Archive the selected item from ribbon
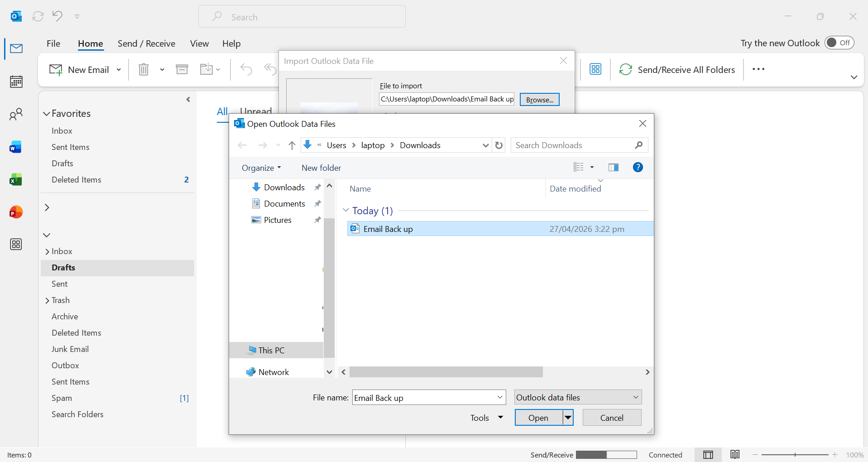This screenshot has height=462, width=868. 182,69
